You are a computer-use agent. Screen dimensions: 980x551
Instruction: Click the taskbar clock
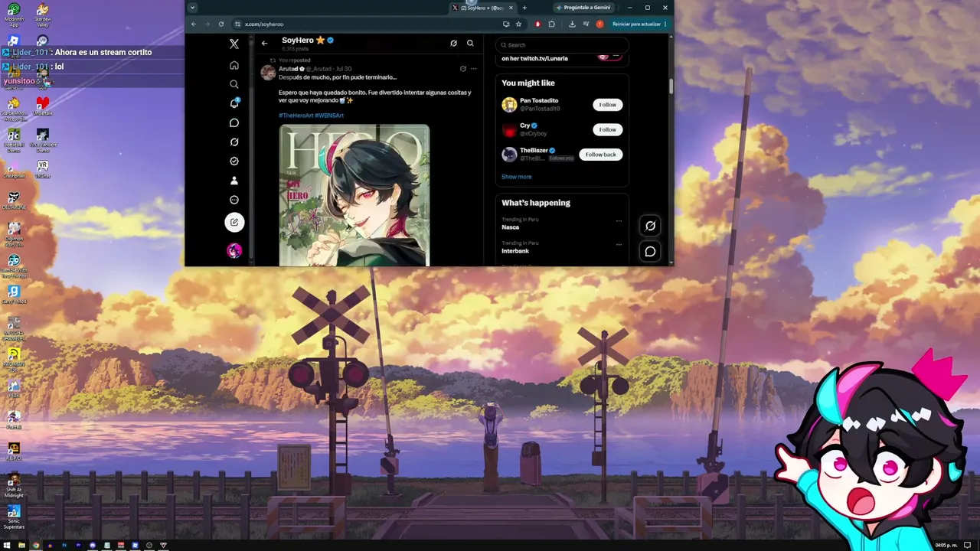[946, 545]
